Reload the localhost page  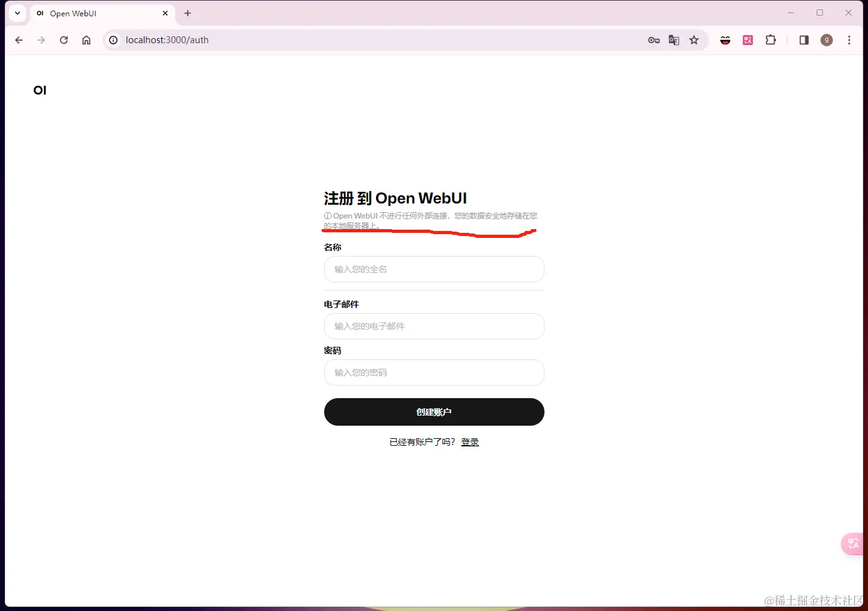click(64, 40)
